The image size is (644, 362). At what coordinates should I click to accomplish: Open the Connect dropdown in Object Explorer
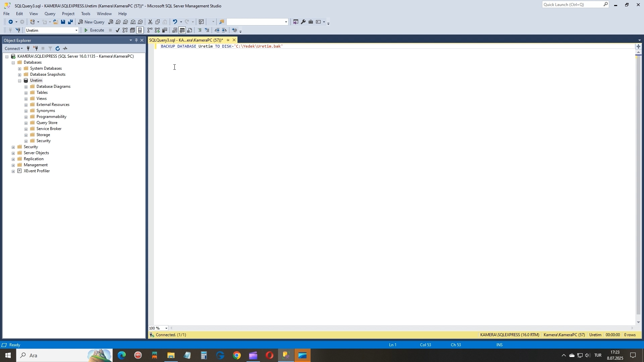pos(14,49)
